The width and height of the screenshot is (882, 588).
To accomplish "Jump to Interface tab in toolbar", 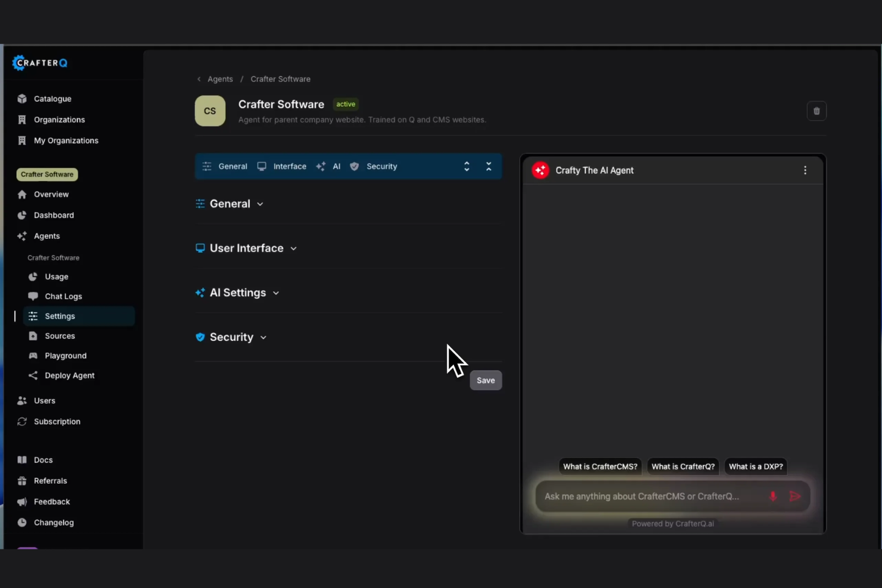I will click(x=282, y=166).
